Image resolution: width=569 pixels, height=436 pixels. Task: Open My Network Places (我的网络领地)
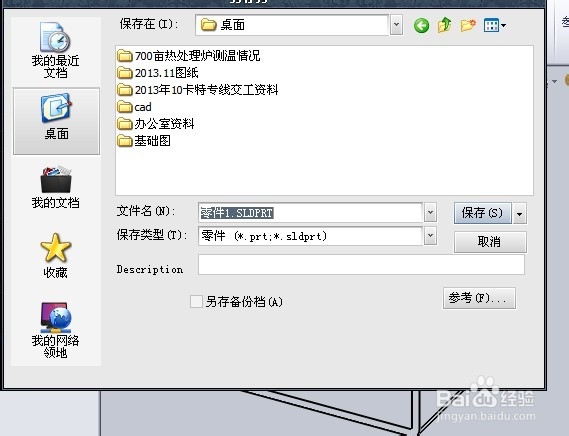[x=56, y=330]
